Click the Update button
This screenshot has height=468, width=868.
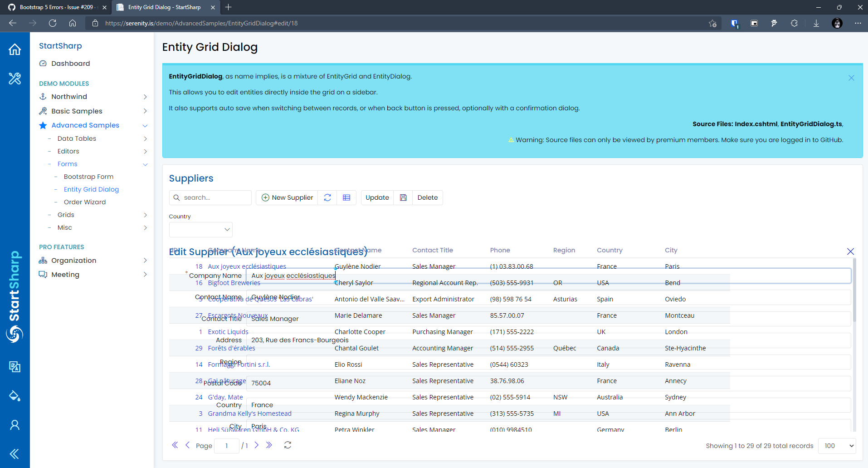[377, 197]
